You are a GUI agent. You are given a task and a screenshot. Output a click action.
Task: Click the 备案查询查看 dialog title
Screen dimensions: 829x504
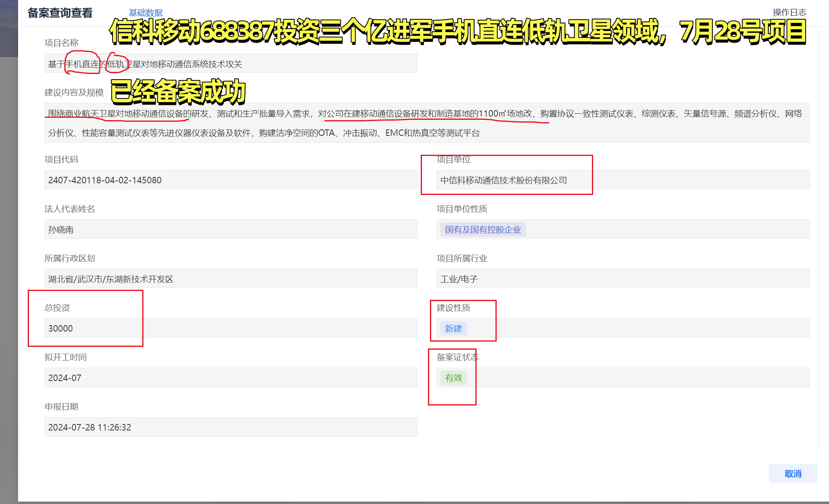[60, 13]
